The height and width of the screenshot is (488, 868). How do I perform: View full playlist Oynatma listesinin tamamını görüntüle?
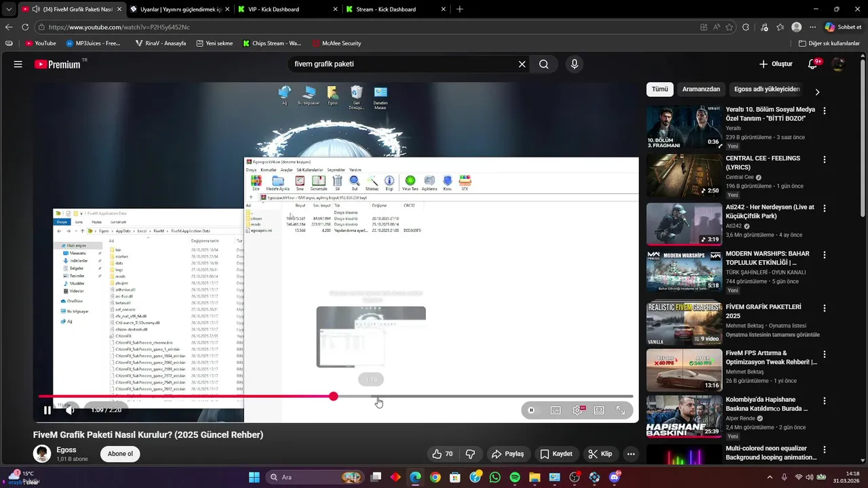(x=772, y=335)
